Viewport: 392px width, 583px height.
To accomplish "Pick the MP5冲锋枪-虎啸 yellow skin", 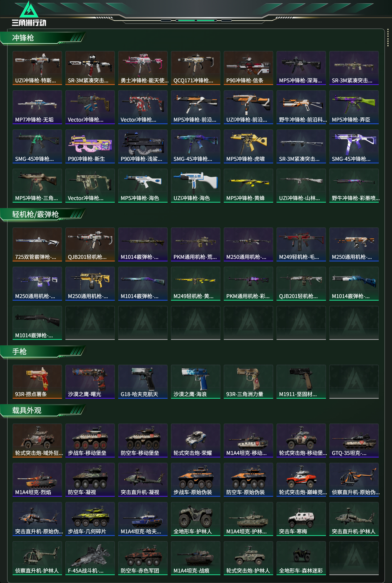I will pos(248,146).
